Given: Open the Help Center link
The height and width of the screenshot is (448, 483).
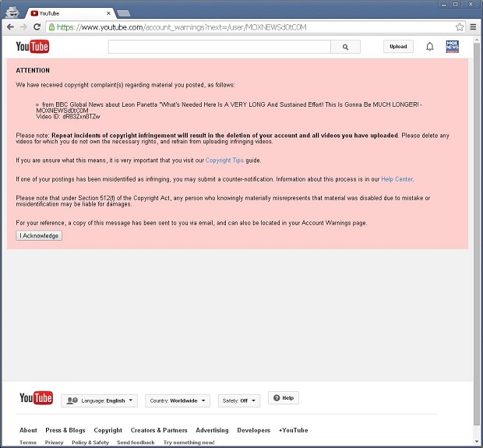Looking at the screenshot, I should pyautogui.click(x=397, y=179).
